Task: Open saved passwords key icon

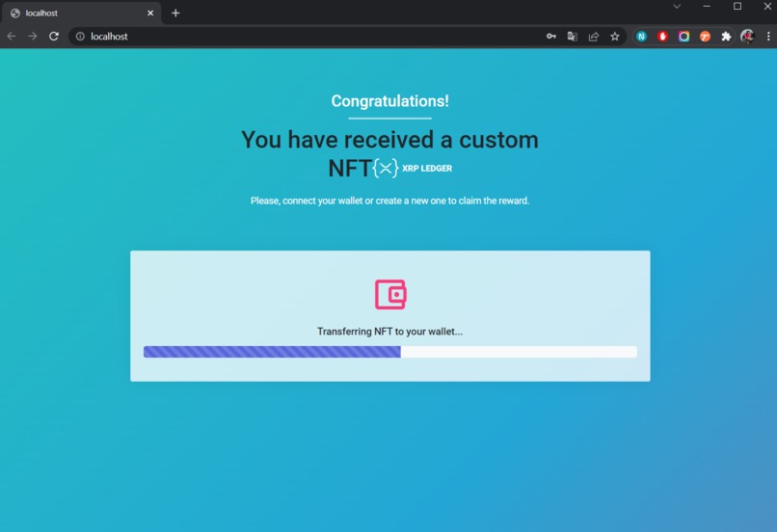Action: point(551,37)
